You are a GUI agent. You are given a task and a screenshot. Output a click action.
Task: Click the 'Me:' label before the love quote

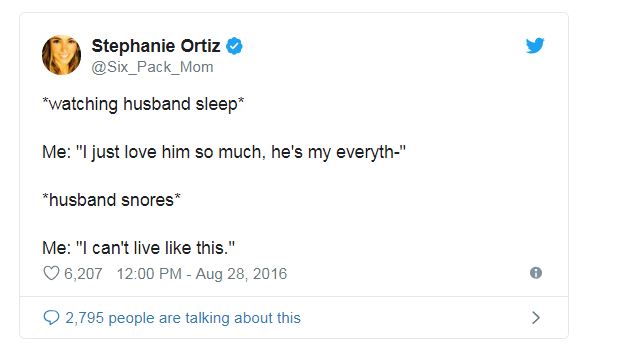pos(56,152)
